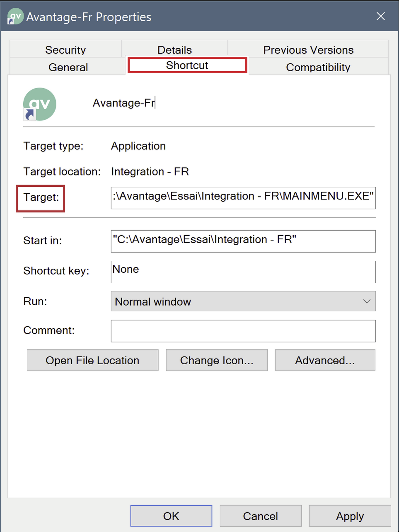Click the Cancel button
This screenshot has height=532, width=399.
[261, 516]
